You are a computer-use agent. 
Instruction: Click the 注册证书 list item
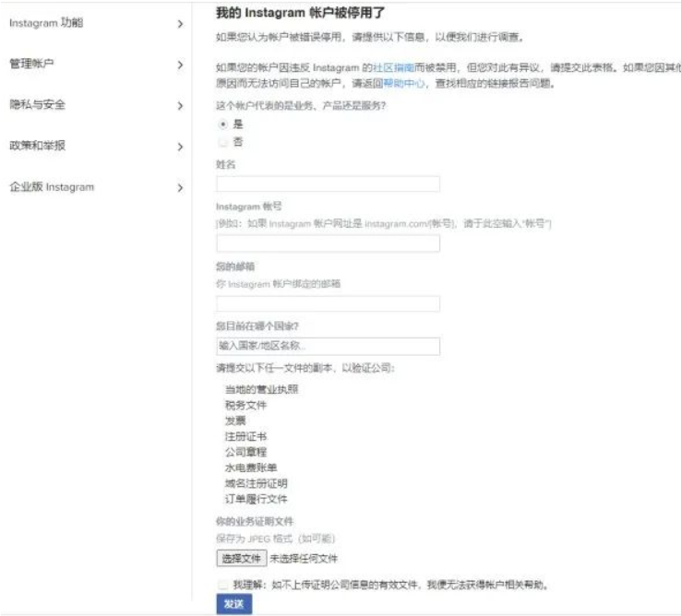[245, 436]
